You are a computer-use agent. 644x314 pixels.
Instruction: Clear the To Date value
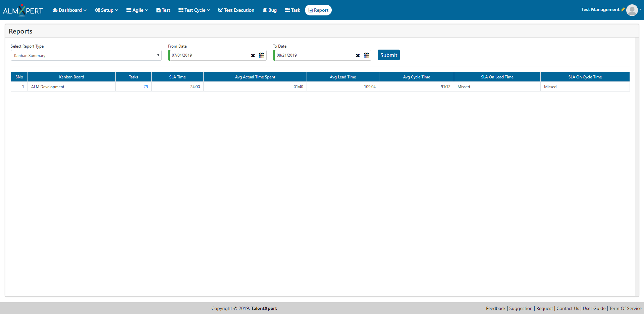pyautogui.click(x=358, y=56)
